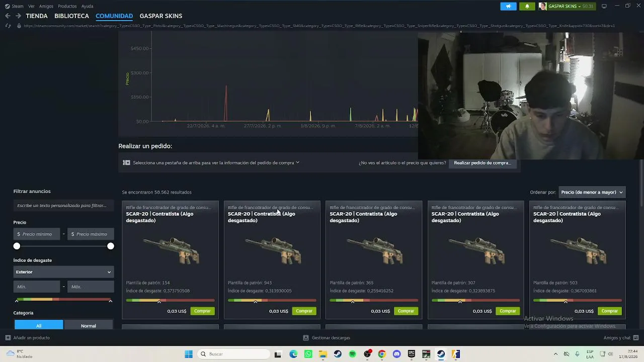Go back with the Steam back arrow
The height and width of the screenshot is (362, 644).
8,16
